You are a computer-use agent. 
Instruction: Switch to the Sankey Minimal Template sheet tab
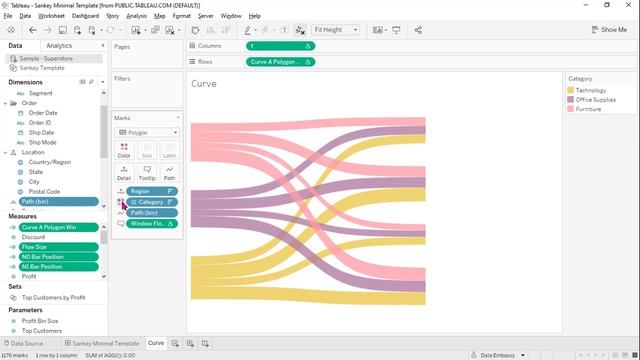pos(102,343)
